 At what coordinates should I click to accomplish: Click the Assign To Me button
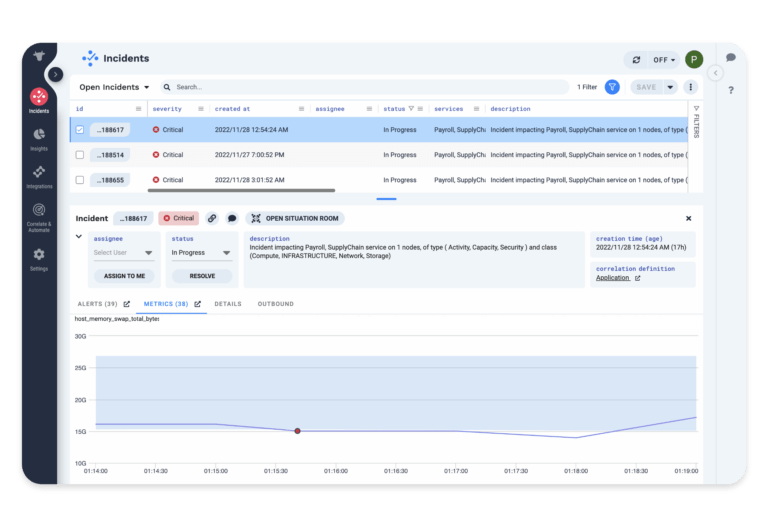coord(123,276)
